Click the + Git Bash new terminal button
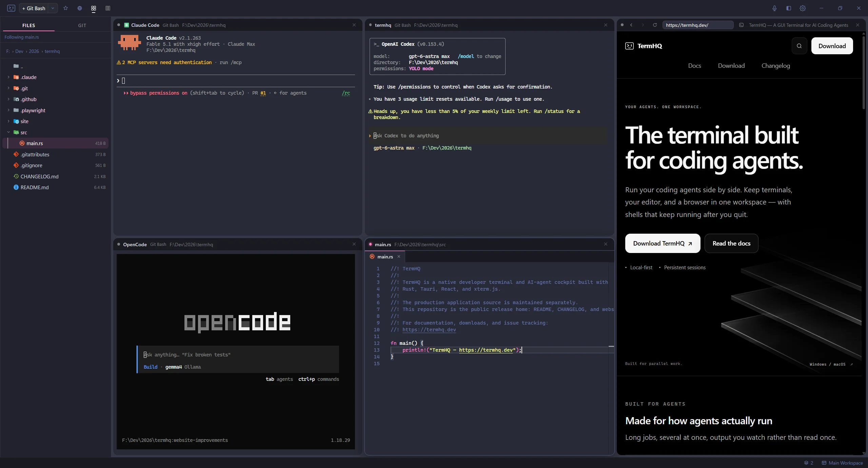The height and width of the screenshot is (468, 868). pos(34,8)
